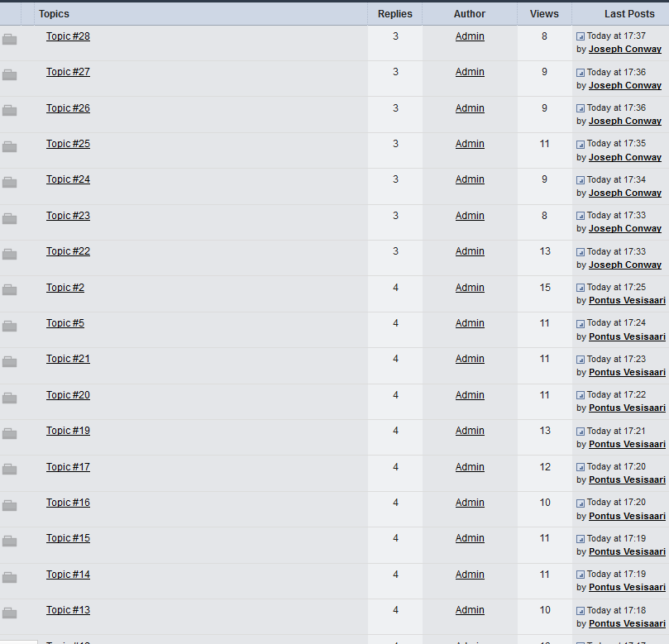
Task: Click the folder icon beside Topic #28
Action: [9, 40]
